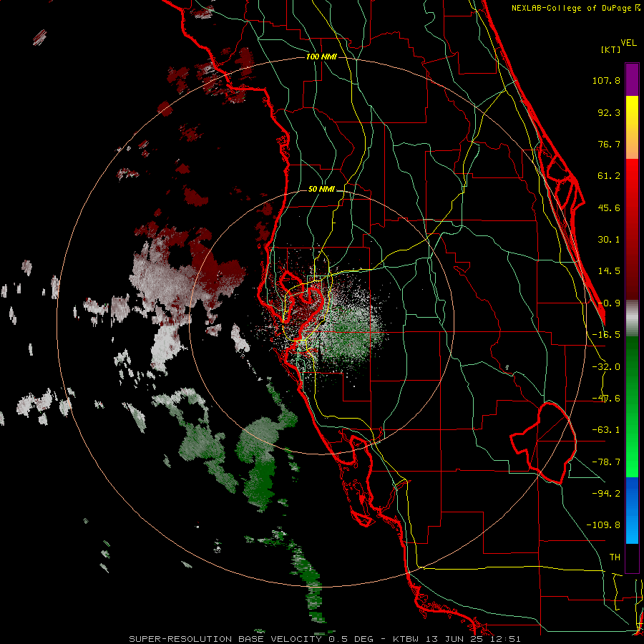Select the 107.8 velocity scale value
644x644 pixels.
pyautogui.click(x=606, y=80)
